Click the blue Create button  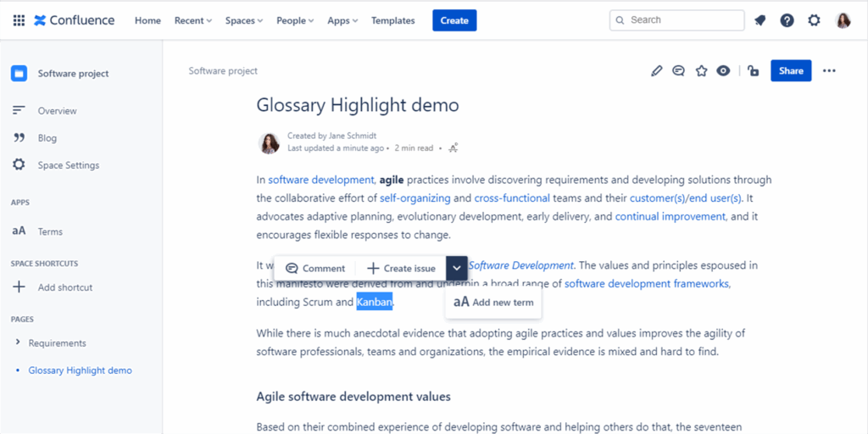tap(454, 20)
